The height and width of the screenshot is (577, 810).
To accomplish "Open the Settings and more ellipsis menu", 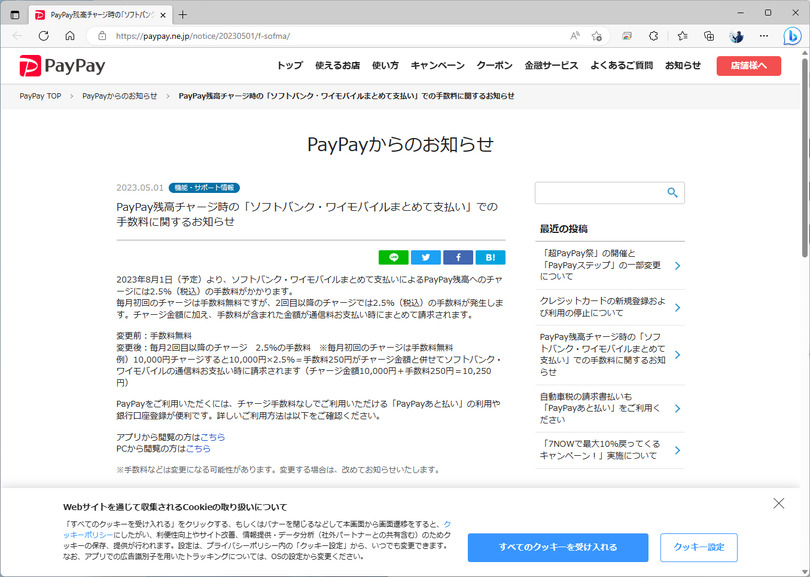I will click(x=764, y=36).
